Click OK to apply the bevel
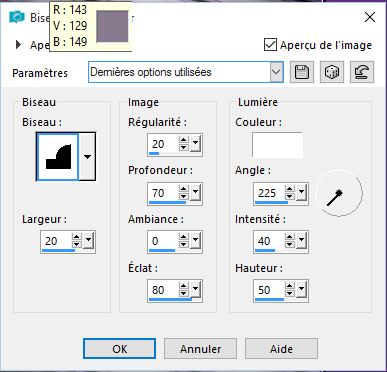387x372 pixels. pyautogui.click(x=119, y=349)
